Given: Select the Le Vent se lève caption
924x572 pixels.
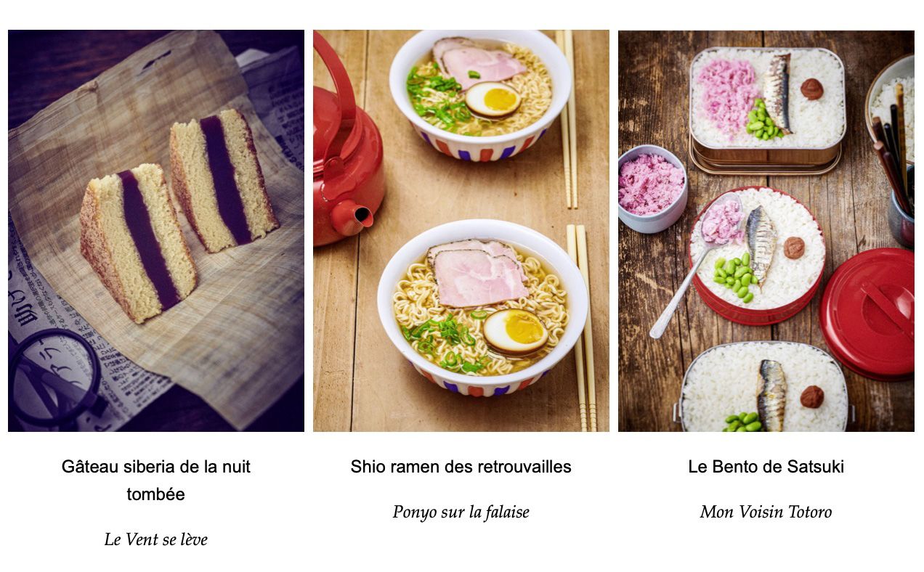Looking at the screenshot, I should (x=156, y=539).
